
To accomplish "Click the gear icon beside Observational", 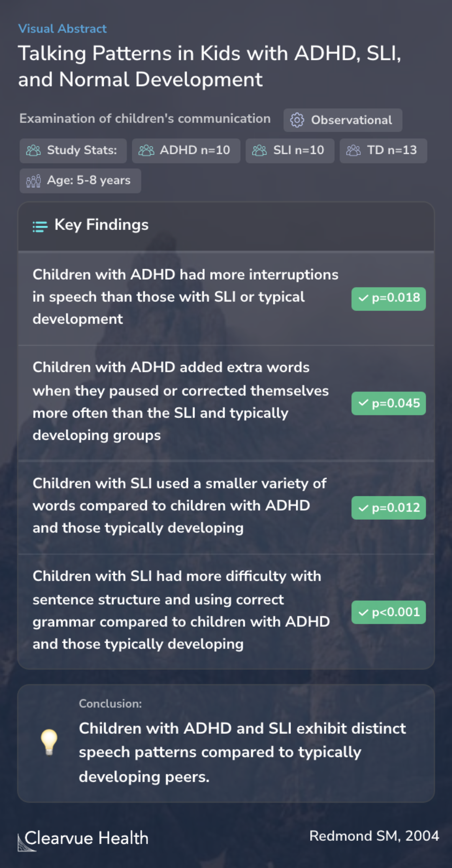I will 297,120.
